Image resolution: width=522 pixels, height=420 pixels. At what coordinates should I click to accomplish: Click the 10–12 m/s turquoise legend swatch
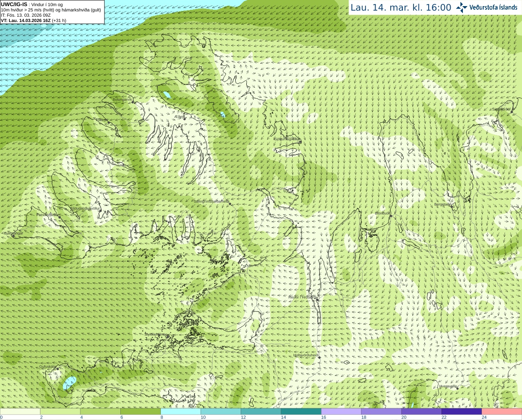pyautogui.click(x=221, y=411)
